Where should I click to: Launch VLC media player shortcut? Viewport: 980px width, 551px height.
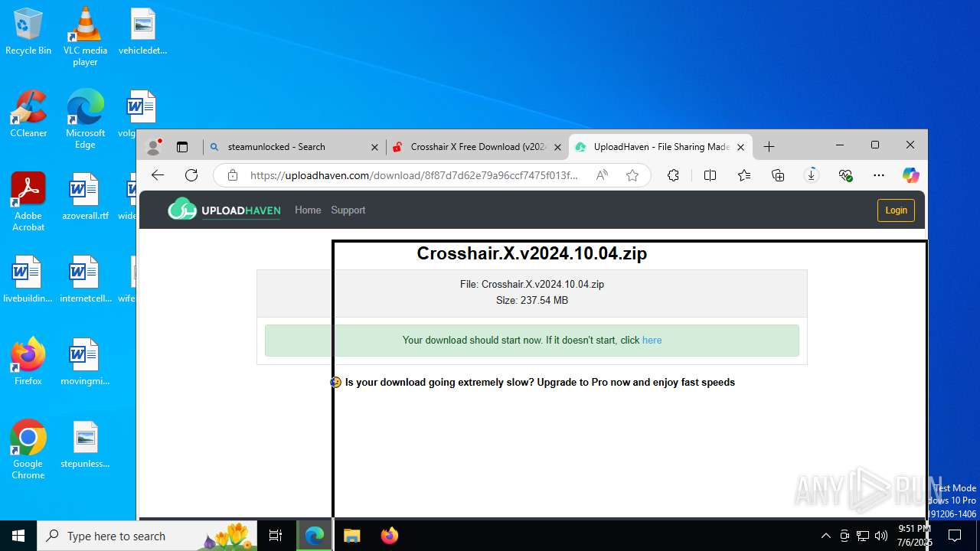tap(85, 37)
